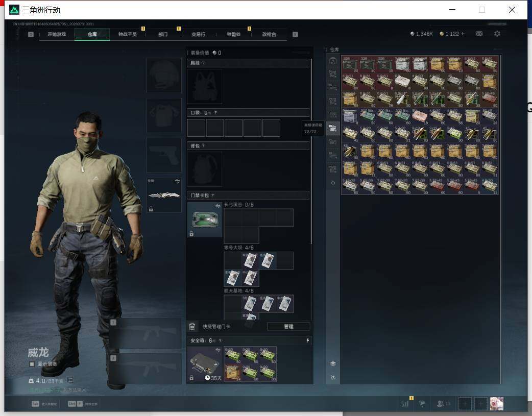Click the empty helmet equipment slot
This screenshot has width=532, height=416.
[164, 75]
